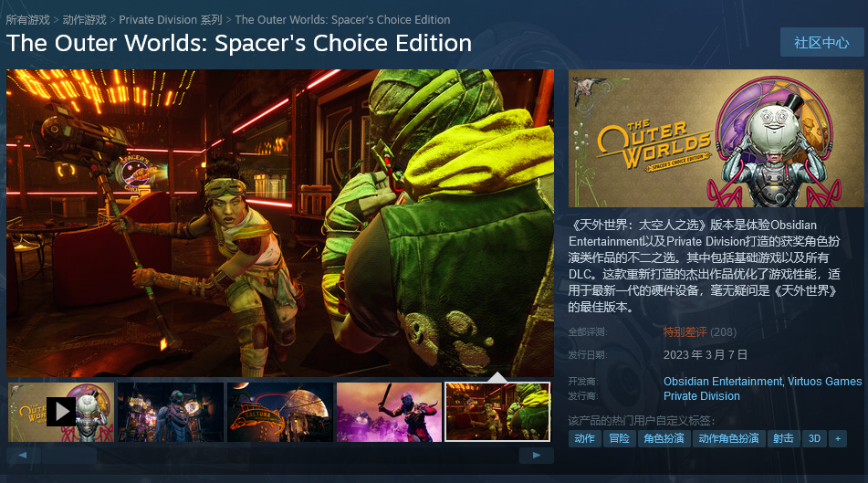Select the Saltuna sign screenshot thumbnail
The width and height of the screenshot is (868, 483).
tap(280, 412)
